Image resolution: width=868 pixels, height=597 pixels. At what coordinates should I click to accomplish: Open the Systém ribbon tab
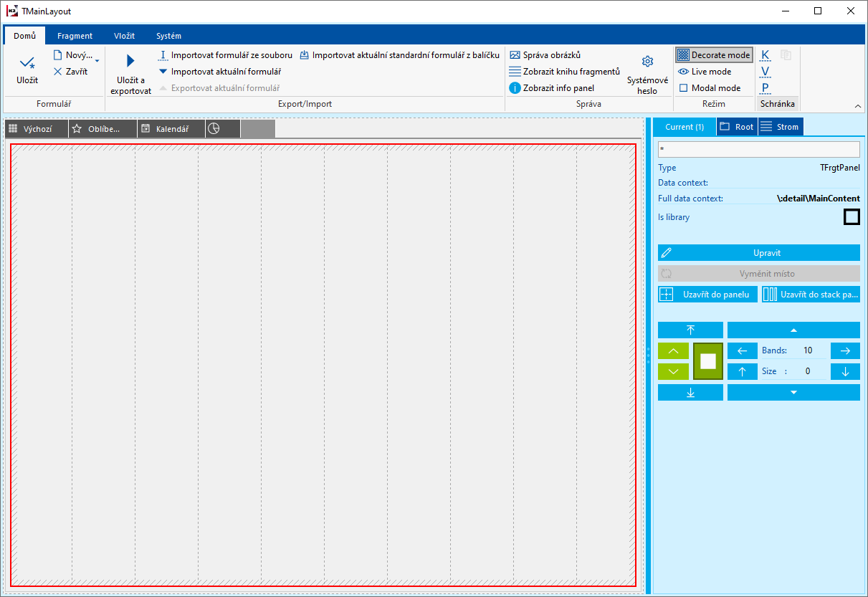tap(168, 36)
